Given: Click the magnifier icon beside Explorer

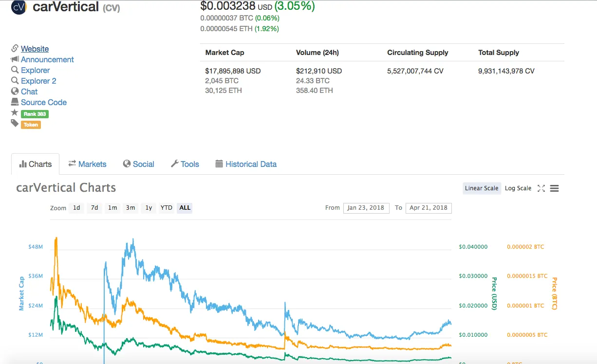Looking at the screenshot, I should pos(15,70).
